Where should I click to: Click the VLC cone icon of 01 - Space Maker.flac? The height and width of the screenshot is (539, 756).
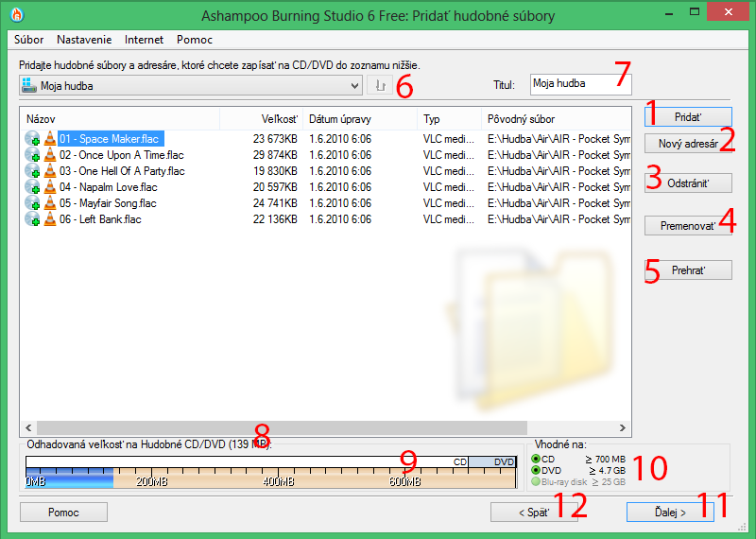[x=50, y=139]
